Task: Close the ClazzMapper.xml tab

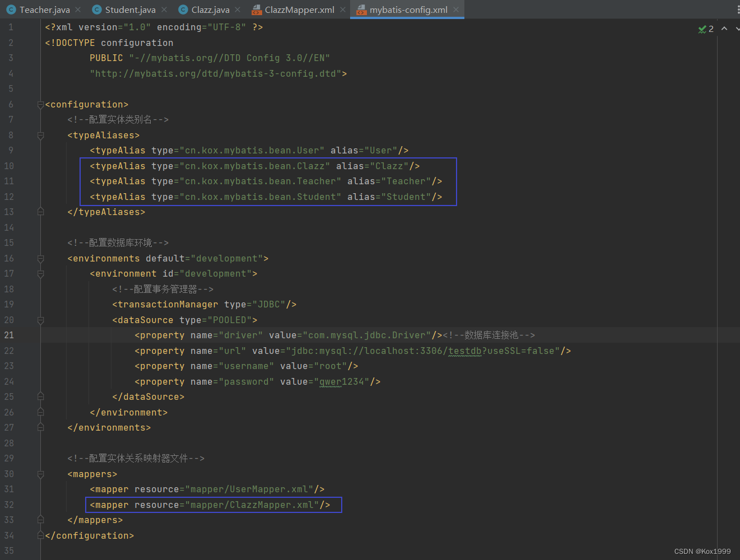Action: click(343, 10)
